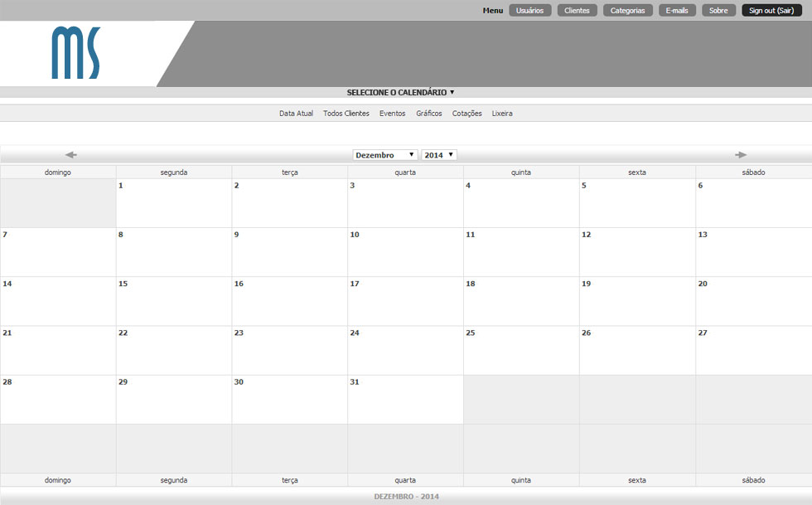Select day 19 in the calendar
This screenshot has width=812, height=505.
637,301
